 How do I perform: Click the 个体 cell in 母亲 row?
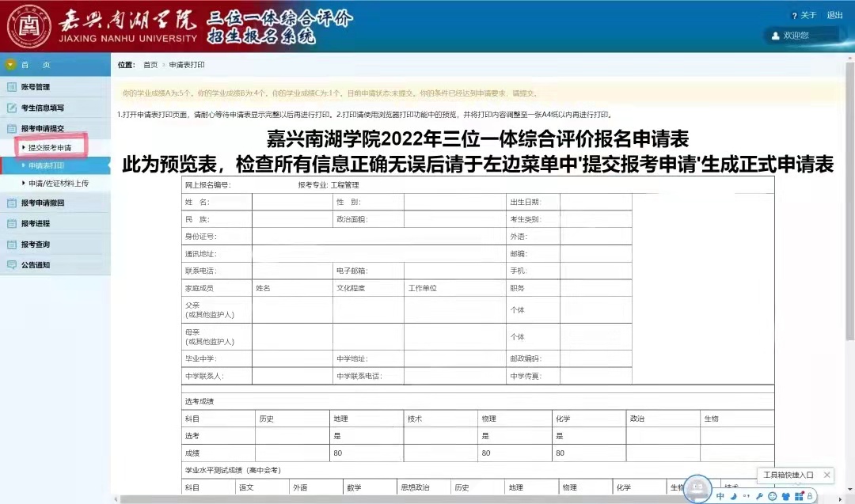533,337
